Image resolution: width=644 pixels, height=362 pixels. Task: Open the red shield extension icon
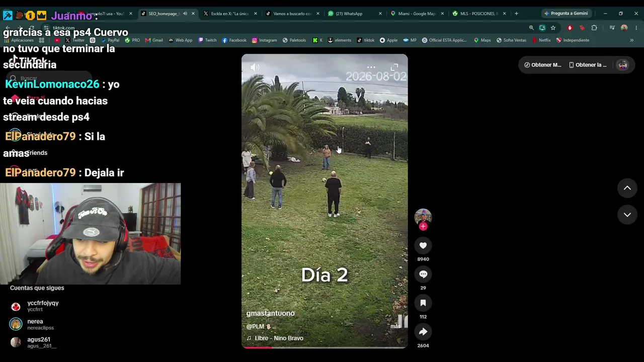[570, 28]
